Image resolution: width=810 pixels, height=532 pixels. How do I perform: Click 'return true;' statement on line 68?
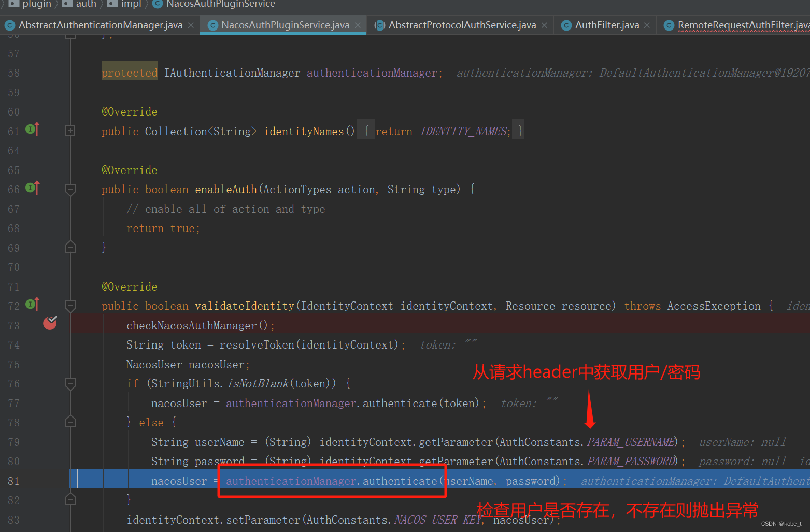tap(163, 228)
